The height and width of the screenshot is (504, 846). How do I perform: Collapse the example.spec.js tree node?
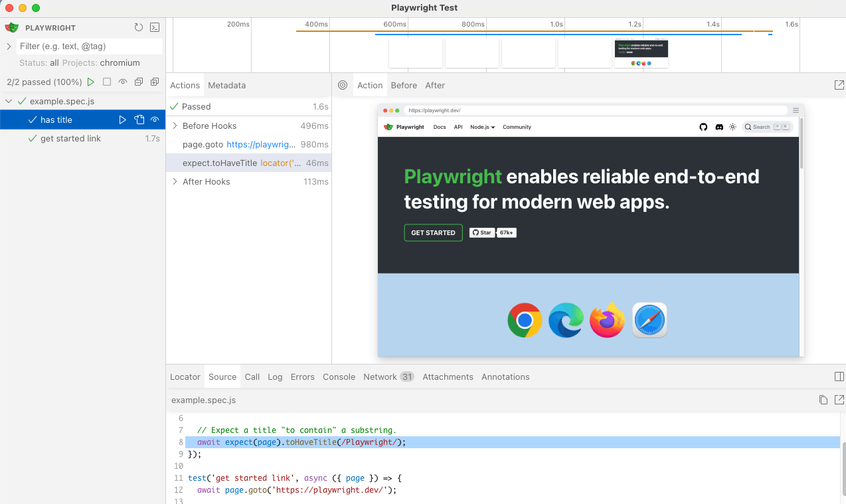9,102
